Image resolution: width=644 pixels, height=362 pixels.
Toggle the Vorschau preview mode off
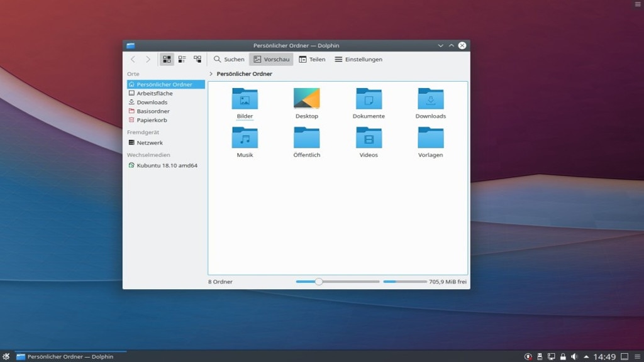(x=271, y=59)
